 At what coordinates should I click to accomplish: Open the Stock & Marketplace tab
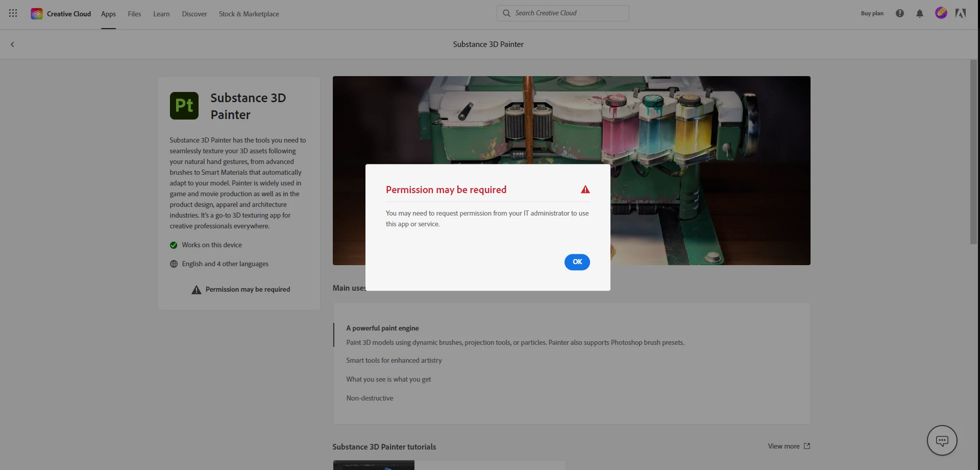(x=249, y=14)
